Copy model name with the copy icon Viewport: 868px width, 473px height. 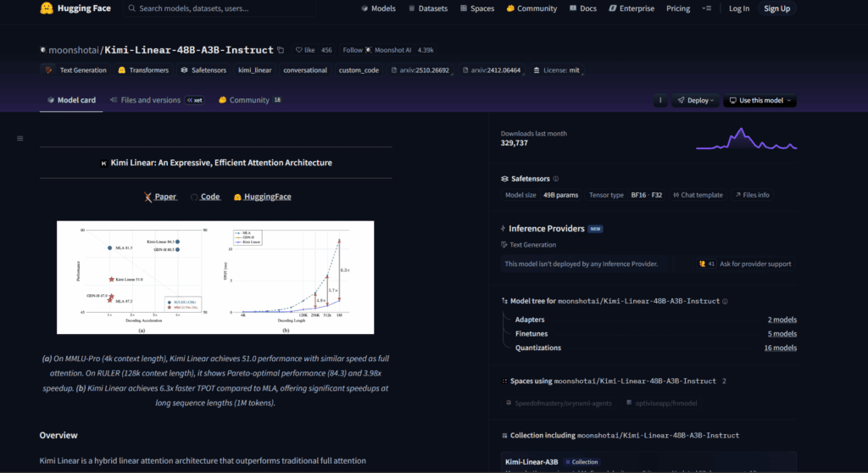click(281, 50)
